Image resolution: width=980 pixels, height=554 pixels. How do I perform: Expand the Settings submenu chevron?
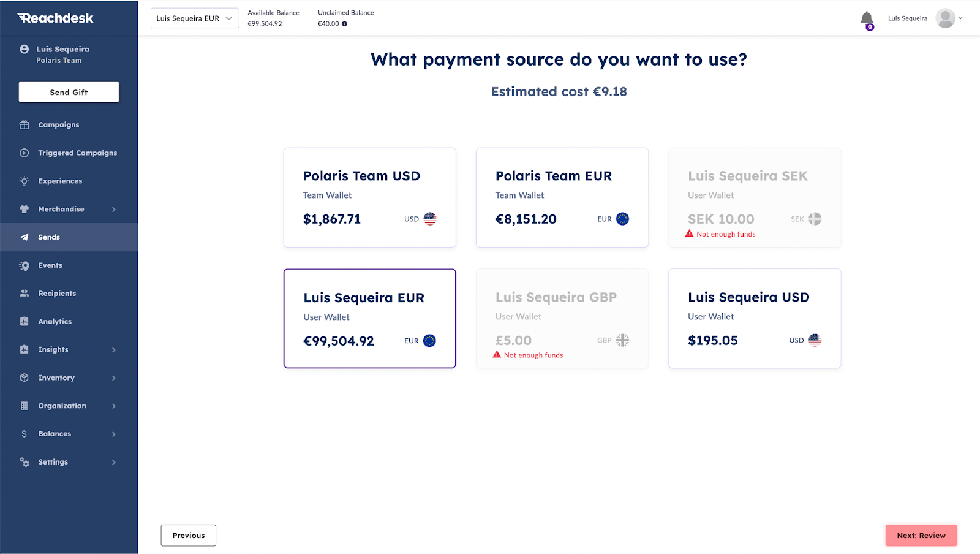pos(114,462)
